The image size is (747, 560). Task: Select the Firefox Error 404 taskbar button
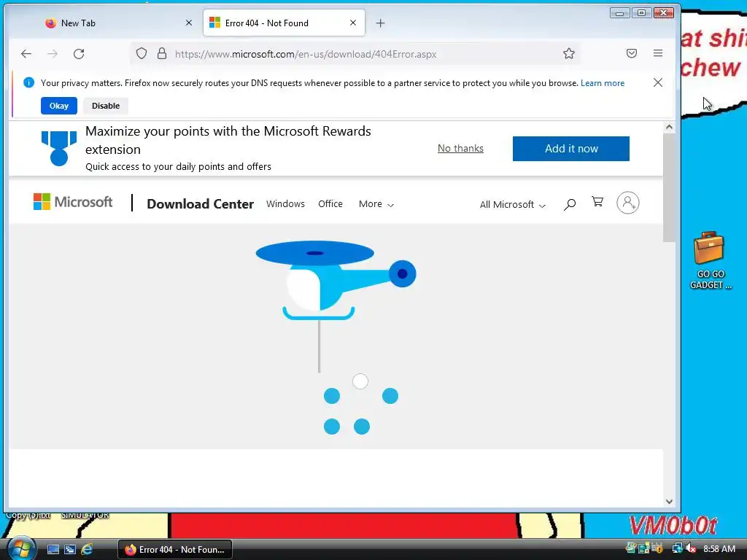pyautogui.click(x=175, y=550)
